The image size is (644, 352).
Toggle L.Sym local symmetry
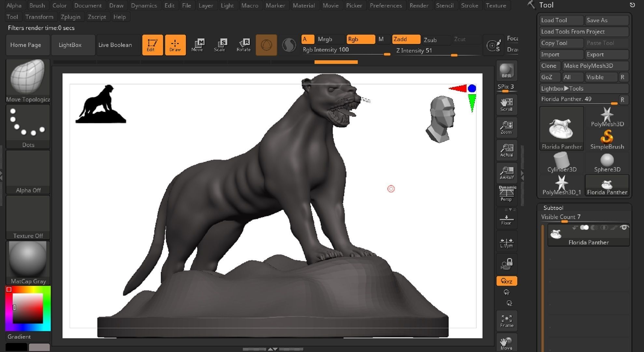click(x=507, y=242)
